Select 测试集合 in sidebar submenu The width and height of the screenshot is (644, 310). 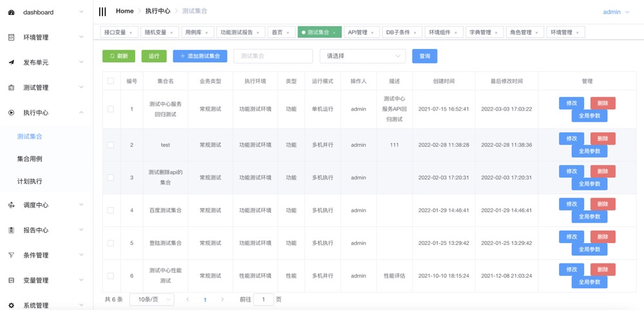[x=30, y=136]
